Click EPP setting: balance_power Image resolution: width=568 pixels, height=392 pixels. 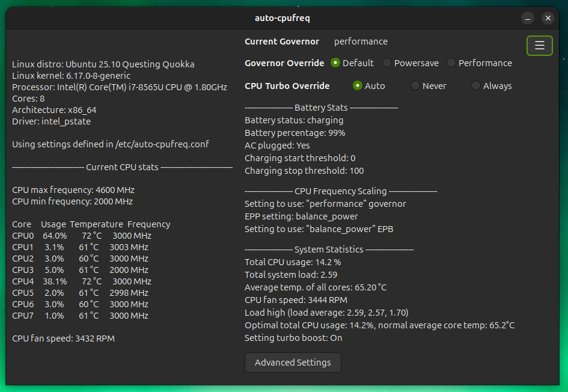(x=301, y=216)
